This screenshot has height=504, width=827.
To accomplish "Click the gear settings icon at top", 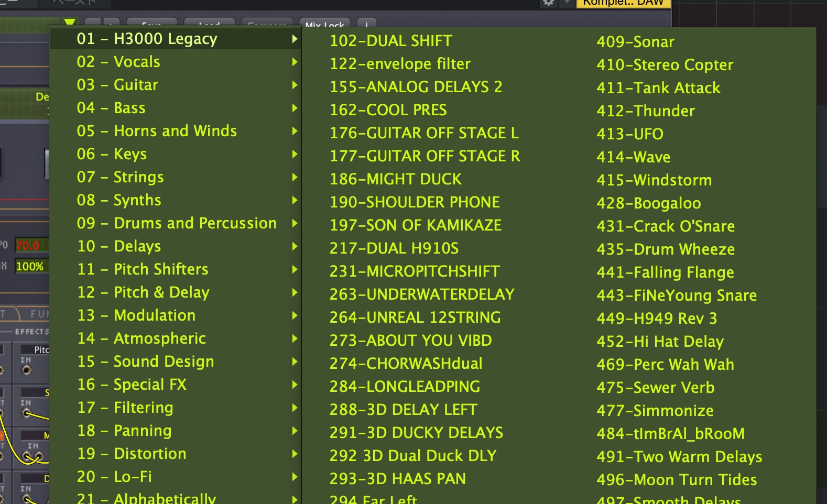I will click(x=548, y=3).
